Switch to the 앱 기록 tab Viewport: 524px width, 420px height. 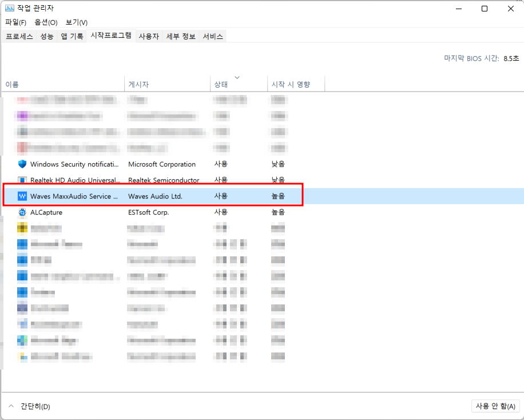(72, 36)
